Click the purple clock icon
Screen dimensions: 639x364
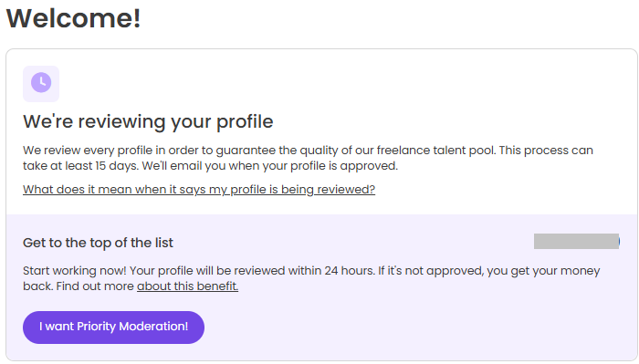(41, 83)
